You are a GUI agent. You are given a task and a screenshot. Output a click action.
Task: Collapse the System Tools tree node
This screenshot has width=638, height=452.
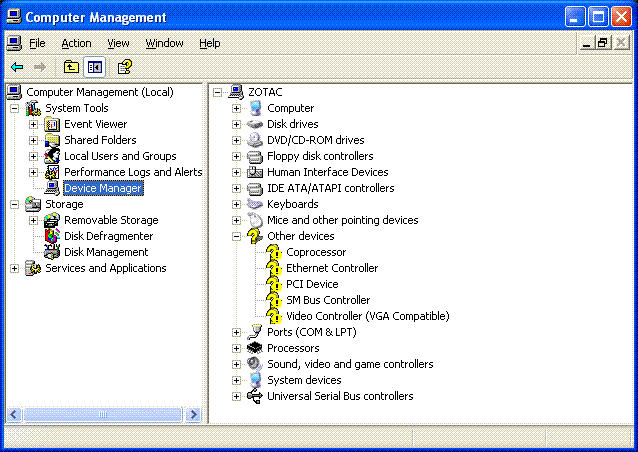(14, 108)
